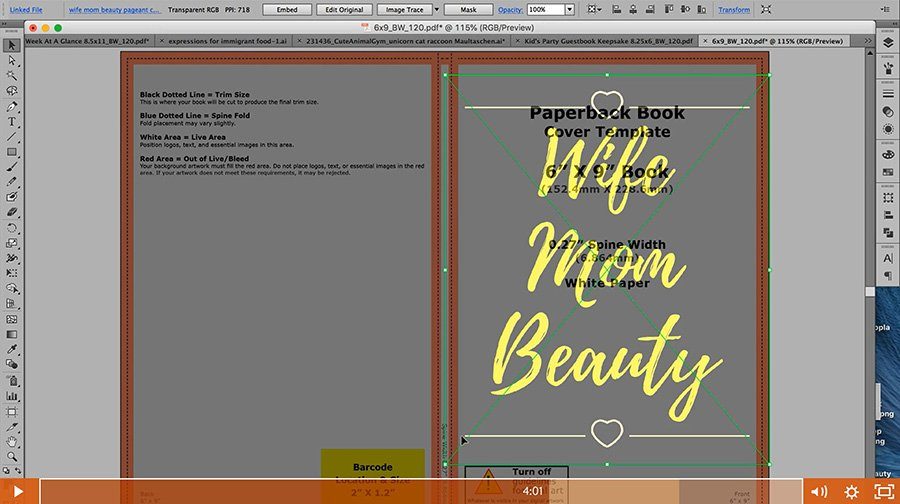Click the wife mom beauty pageant filename link
900x504 pixels.
114,10
